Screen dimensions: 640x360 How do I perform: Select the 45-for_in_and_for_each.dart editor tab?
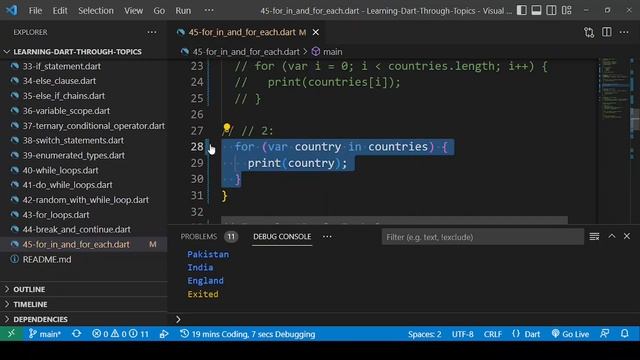pyautogui.click(x=247, y=32)
